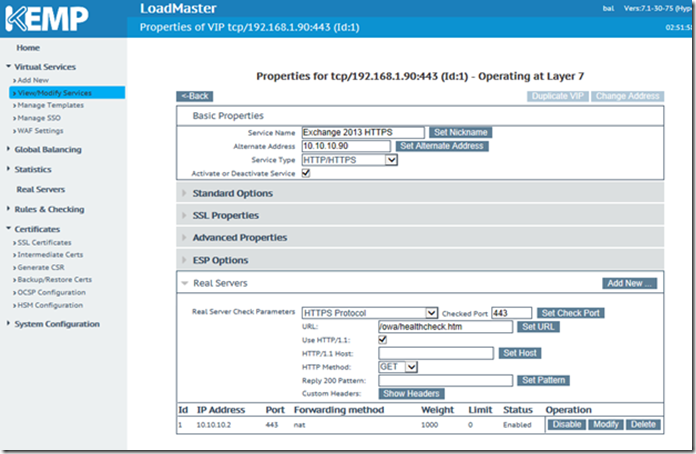Open Intermediate Certs

click(50, 255)
